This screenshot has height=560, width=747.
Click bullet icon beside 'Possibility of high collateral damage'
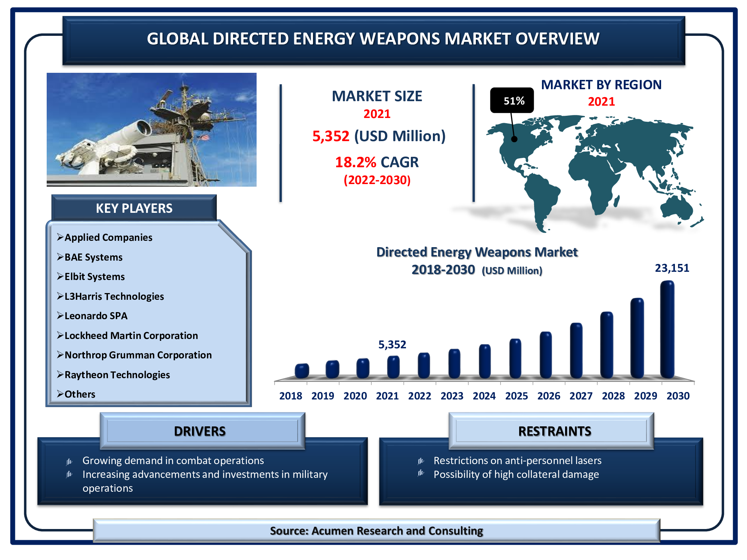[x=421, y=473]
